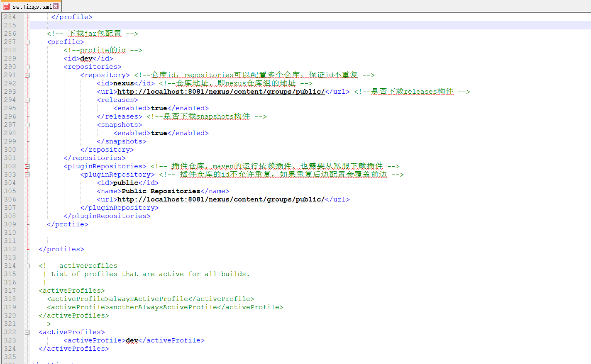Click the dev activeProfile value on line 323

tap(132, 340)
